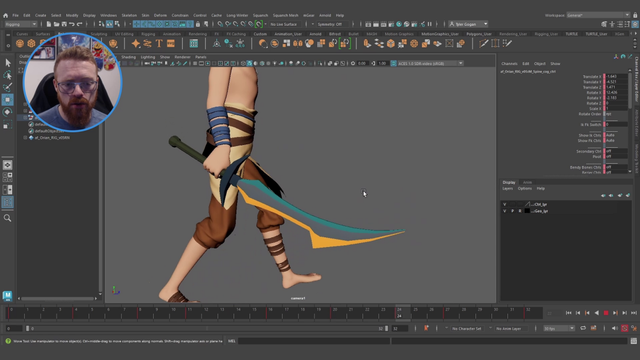This screenshot has width=640, height=360.
Task: Toggle visibility V of Ctrl_lyr layer
Action: (504, 204)
